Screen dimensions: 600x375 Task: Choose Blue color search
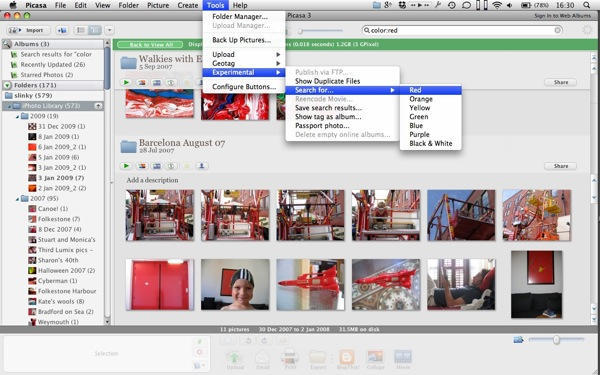430,126
